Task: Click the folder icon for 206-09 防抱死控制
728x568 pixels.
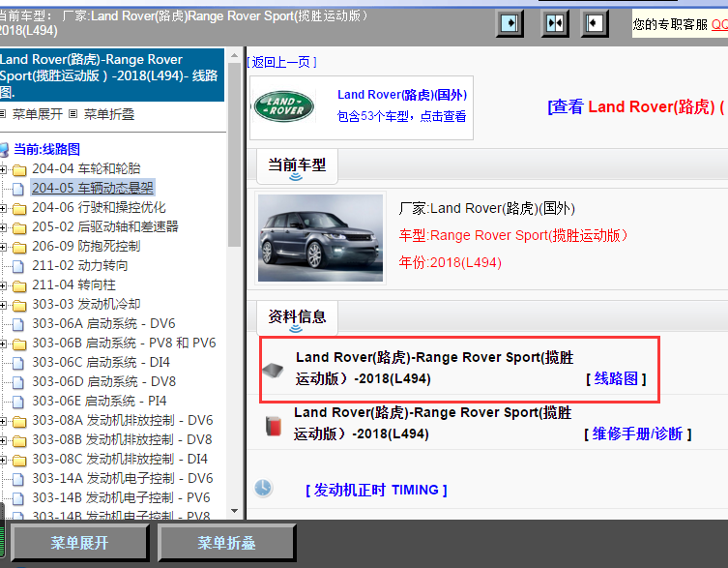Action: point(19,248)
